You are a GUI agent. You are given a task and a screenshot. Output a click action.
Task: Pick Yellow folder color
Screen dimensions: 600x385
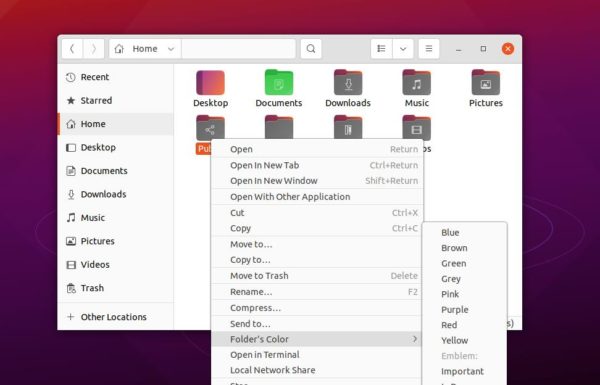tap(465, 341)
